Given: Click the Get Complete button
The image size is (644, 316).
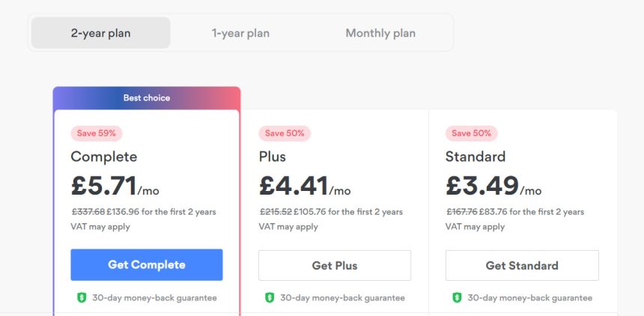Looking at the screenshot, I should tap(147, 265).
